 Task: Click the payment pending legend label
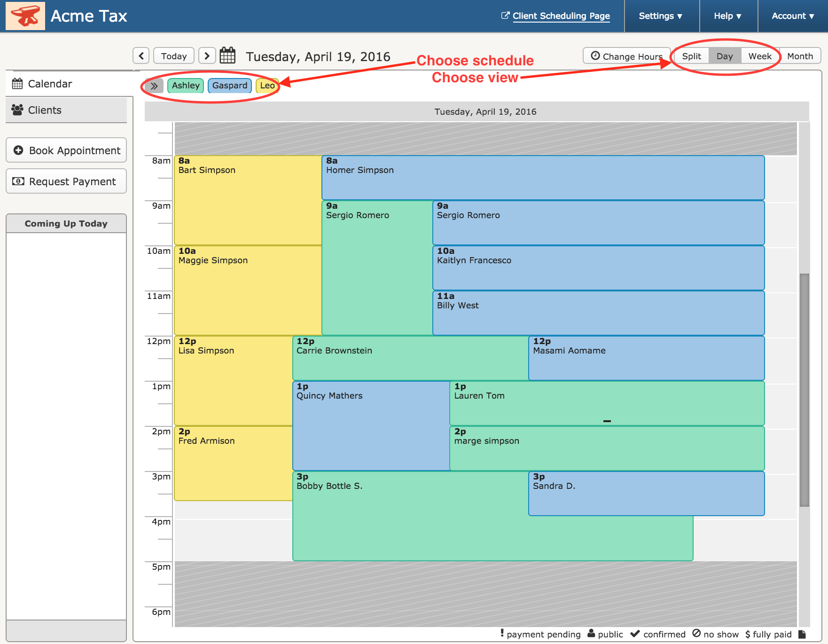(544, 635)
